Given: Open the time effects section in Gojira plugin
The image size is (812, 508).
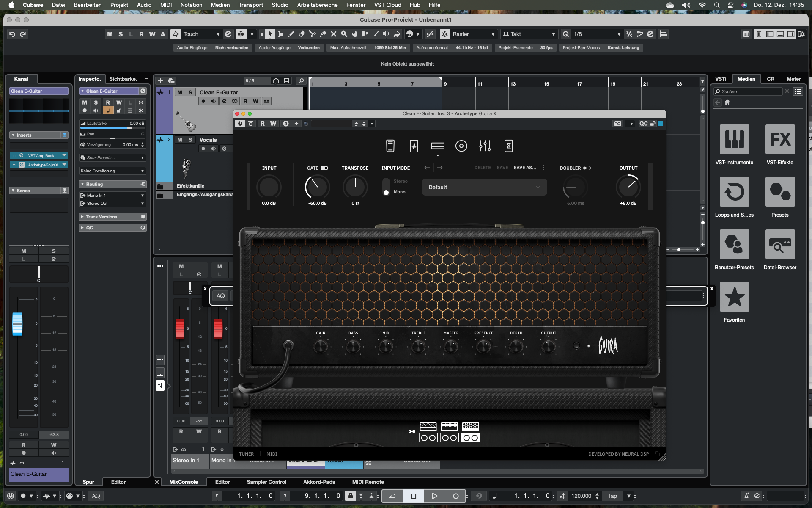Looking at the screenshot, I should (509, 146).
